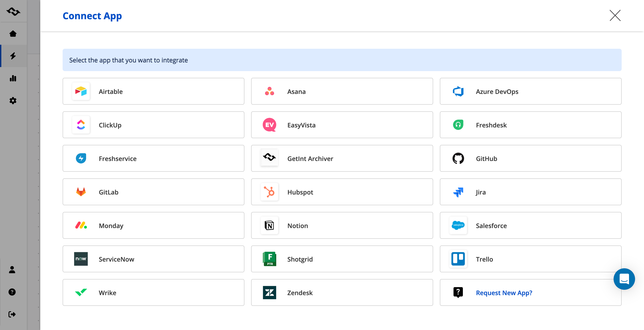Select the GitLab label

coord(108,192)
